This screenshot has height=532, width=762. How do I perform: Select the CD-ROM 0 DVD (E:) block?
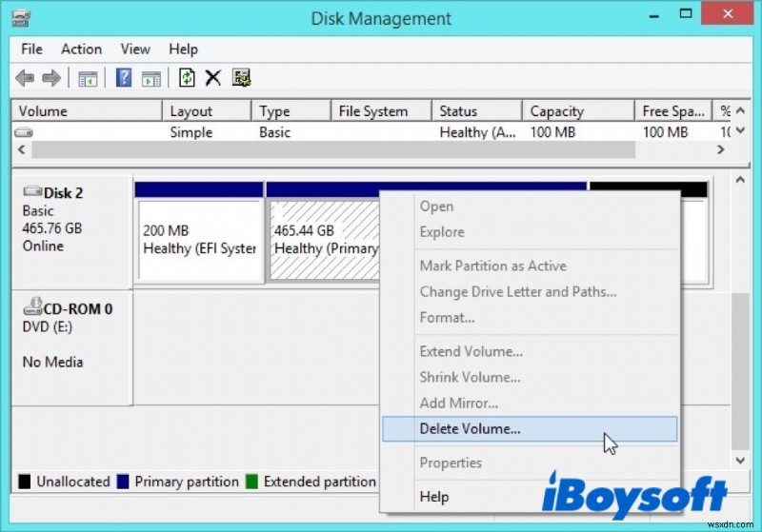click(72, 347)
